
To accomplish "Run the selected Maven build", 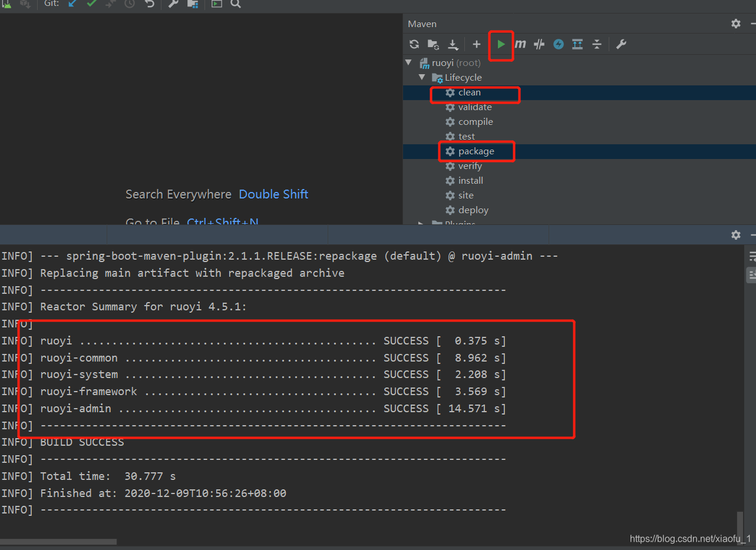I will pyautogui.click(x=501, y=44).
